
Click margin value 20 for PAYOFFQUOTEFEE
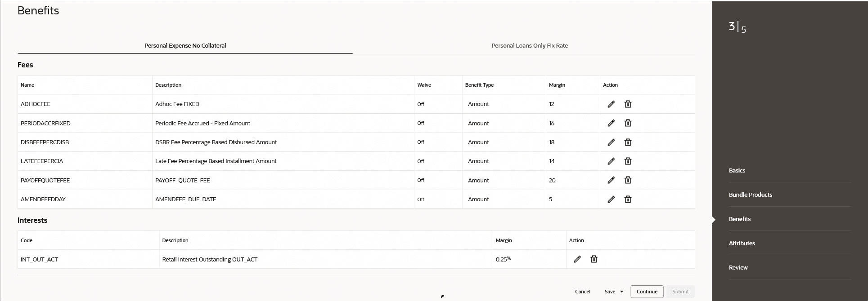(552, 180)
